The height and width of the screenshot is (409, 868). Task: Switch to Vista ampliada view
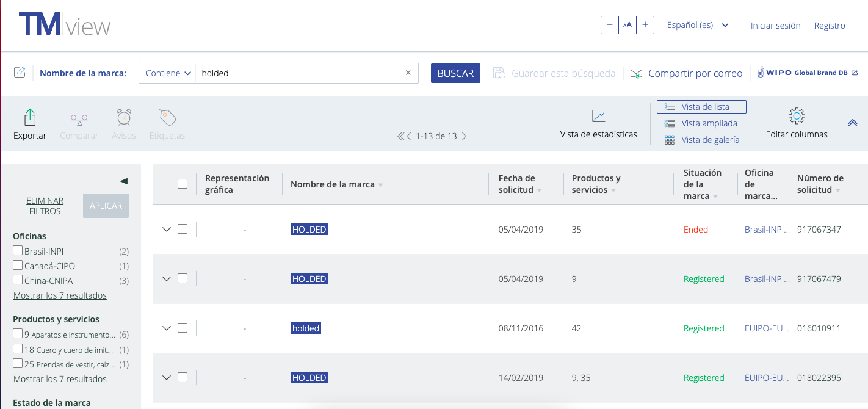pos(709,123)
